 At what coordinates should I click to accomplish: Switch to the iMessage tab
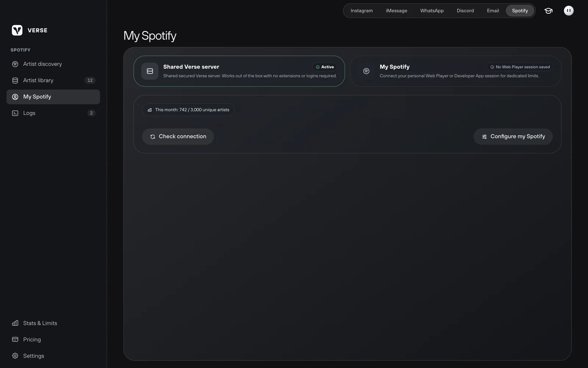[x=396, y=11]
